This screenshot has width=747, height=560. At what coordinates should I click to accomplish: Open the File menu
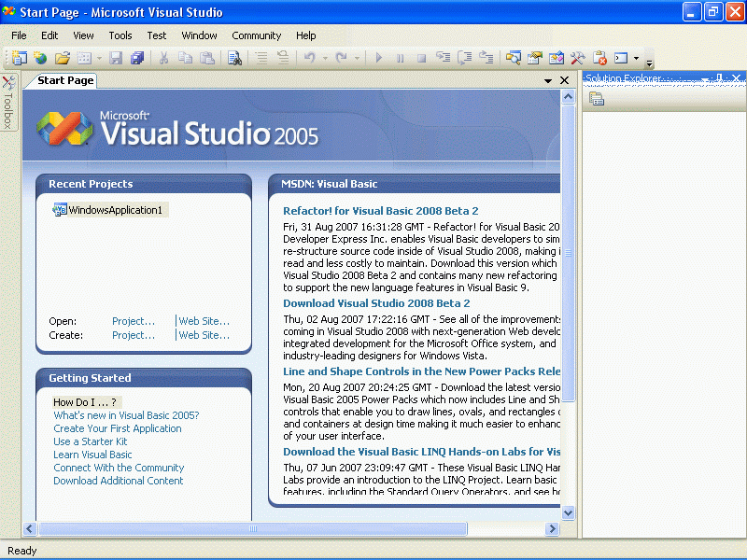pos(19,35)
